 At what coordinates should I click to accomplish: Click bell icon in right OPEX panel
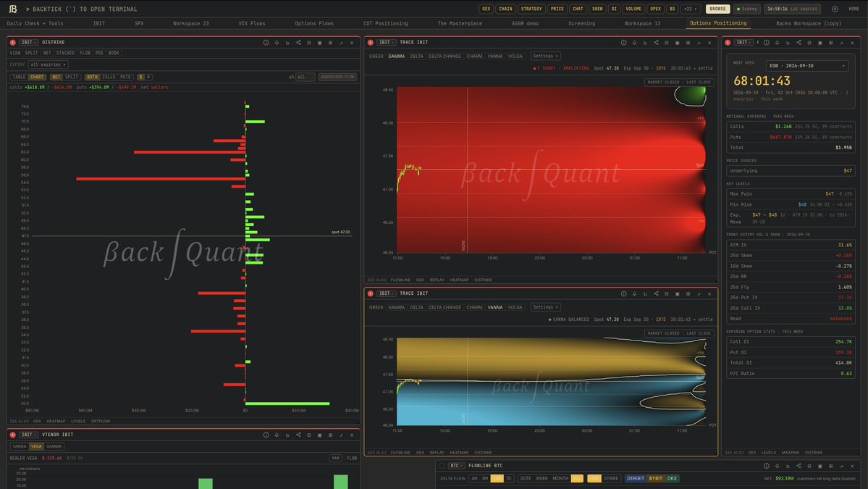(778, 43)
